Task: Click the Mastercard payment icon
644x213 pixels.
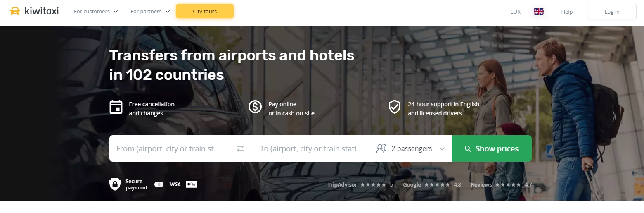Action: pos(159,184)
